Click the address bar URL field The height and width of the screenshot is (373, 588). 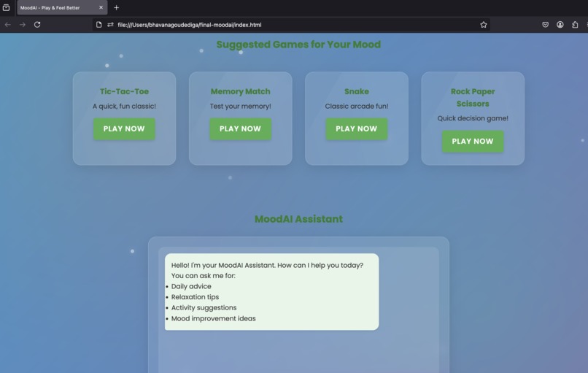(x=291, y=25)
